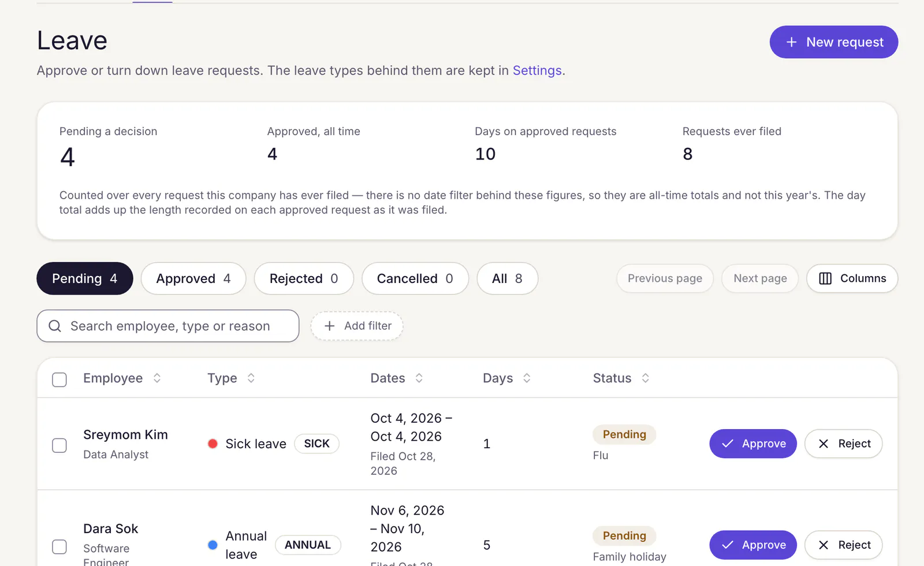Click the X icon in Dara Sok's Reject
Screen dimensions: 924x566
click(824, 545)
